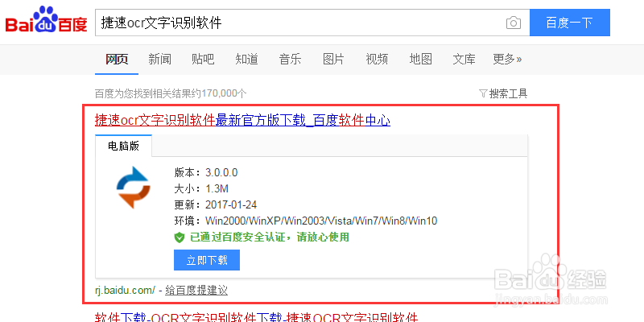Viewport: 644px width, 322px height.
Task: Click the rj.baidu.com/ URL
Action: (x=126, y=291)
